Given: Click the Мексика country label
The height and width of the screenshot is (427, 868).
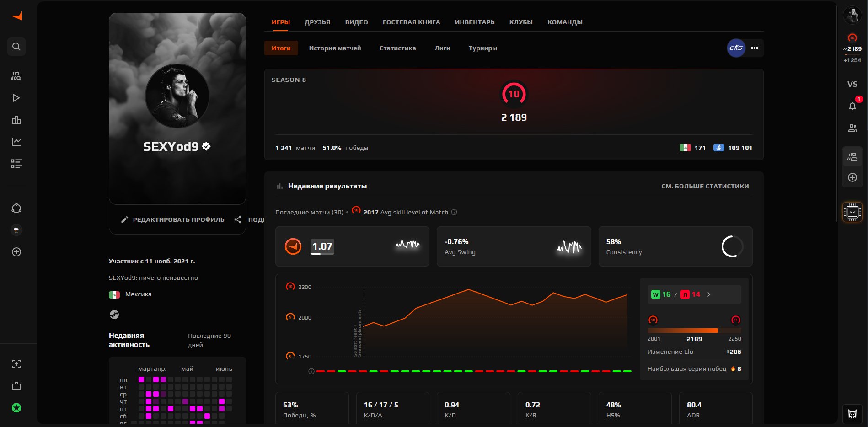Looking at the screenshot, I should 138,294.
